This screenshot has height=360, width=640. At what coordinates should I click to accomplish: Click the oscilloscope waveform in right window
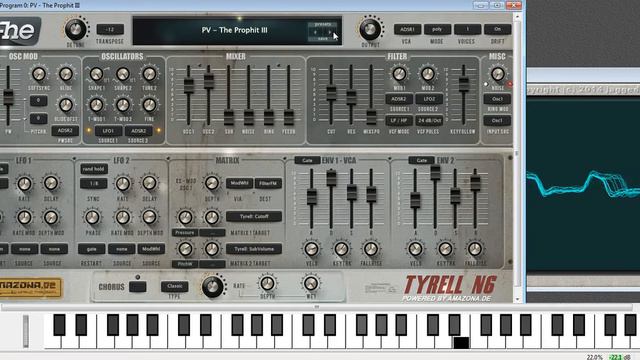click(x=583, y=185)
